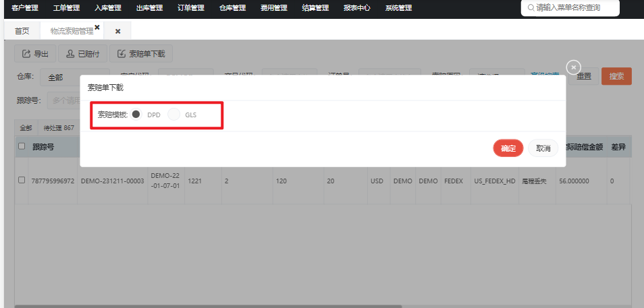This screenshot has height=308, width=644.
Task: Open the 客户管理 menu
Action: [x=25, y=8]
